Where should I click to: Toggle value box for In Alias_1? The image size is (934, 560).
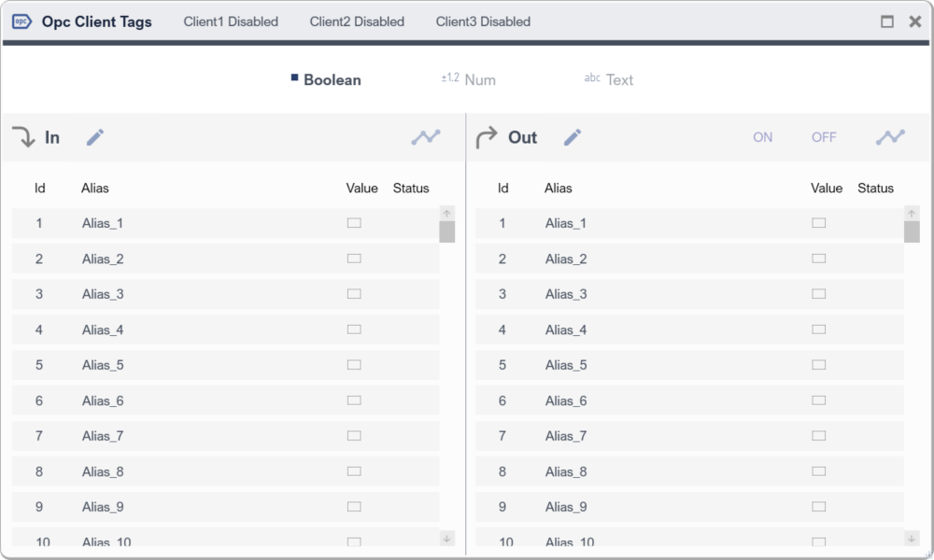pos(354,223)
